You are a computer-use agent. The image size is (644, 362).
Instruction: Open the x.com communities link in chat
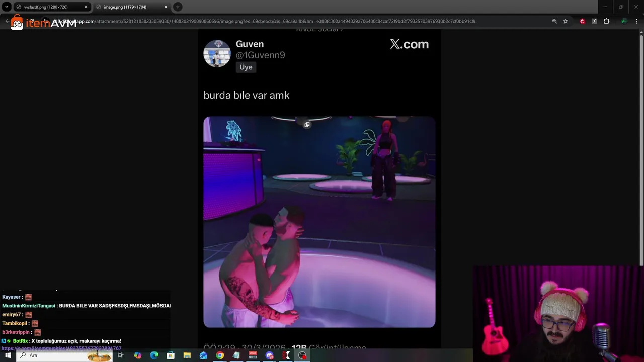61,348
